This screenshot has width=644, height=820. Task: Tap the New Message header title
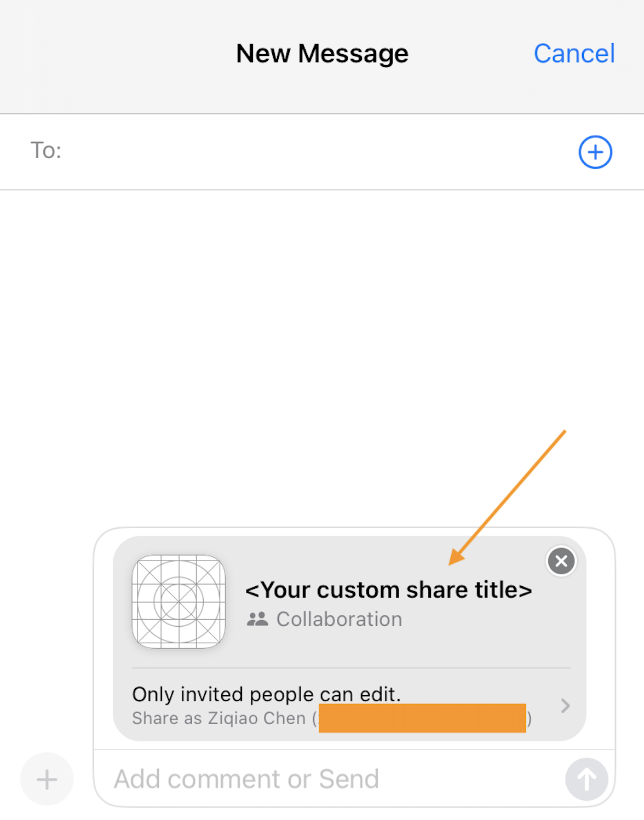(322, 54)
